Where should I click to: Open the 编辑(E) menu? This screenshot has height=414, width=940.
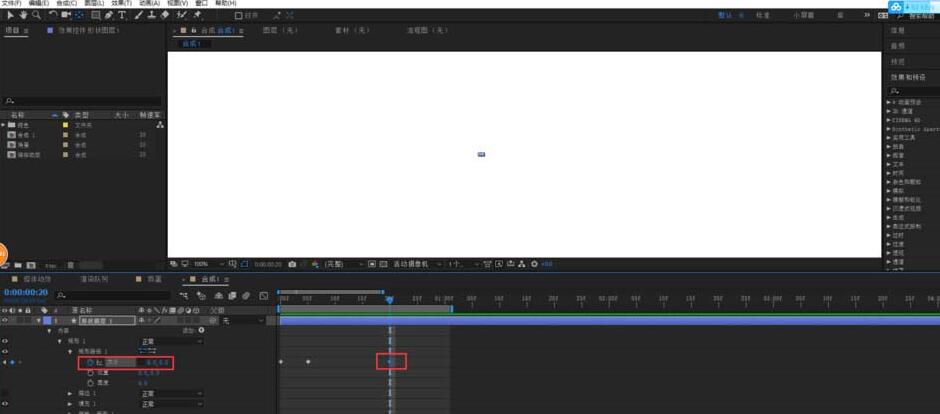pyautogui.click(x=38, y=3)
